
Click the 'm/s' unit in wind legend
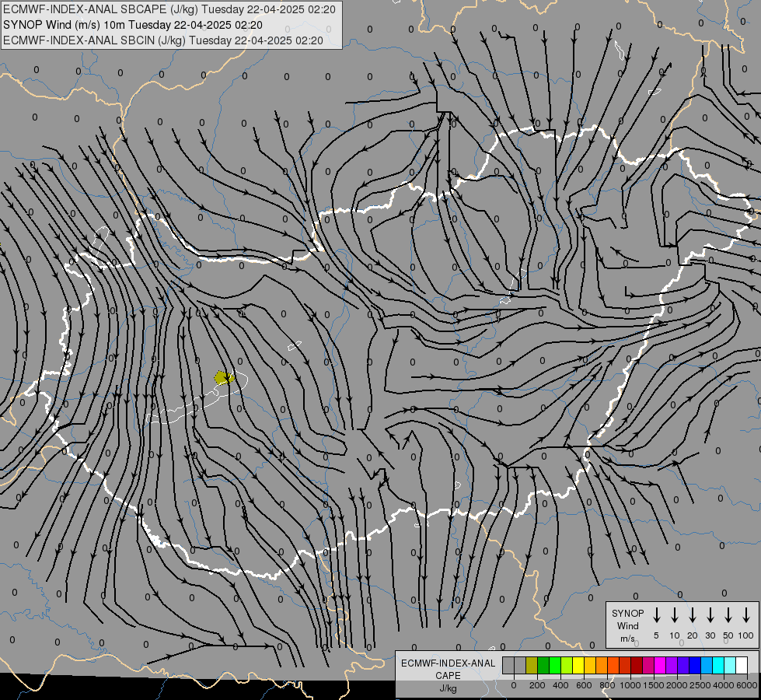click(627, 639)
